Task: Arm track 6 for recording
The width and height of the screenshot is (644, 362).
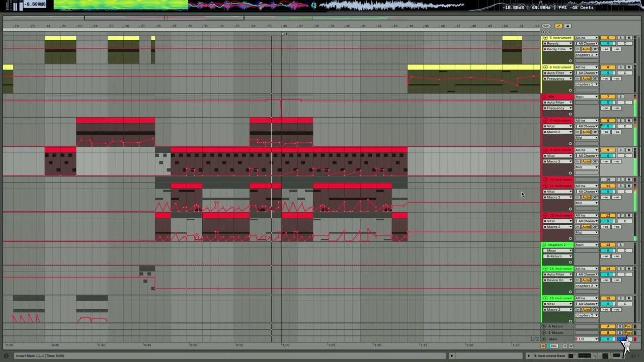Action: 628,67
